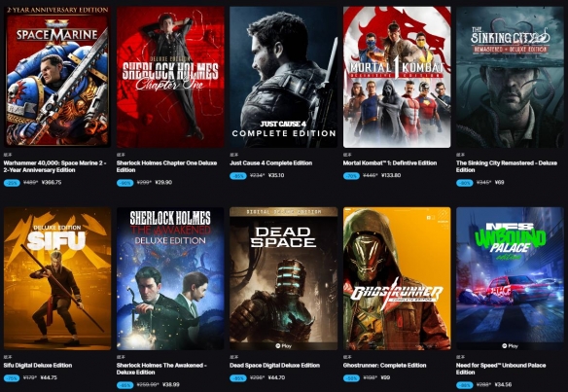The height and width of the screenshot is (392, 568).
Task: Click the Ghostrunner: Complete Edition title link
Action: tap(384, 365)
